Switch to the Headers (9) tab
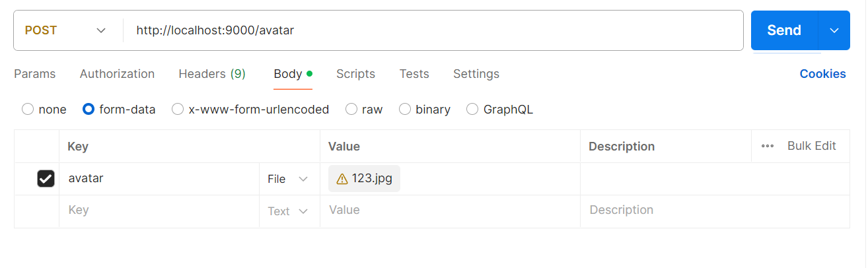Image resolution: width=868 pixels, height=268 pixels. 212,74
